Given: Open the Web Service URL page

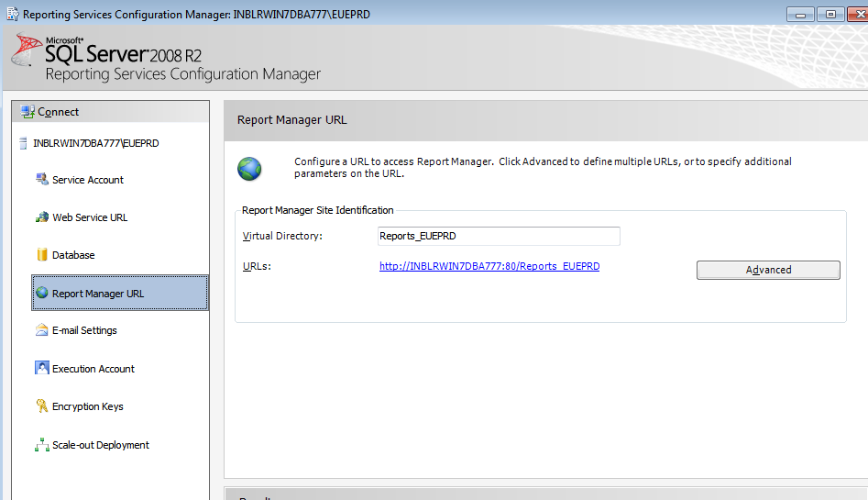Looking at the screenshot, I should [x=90, y=217].
